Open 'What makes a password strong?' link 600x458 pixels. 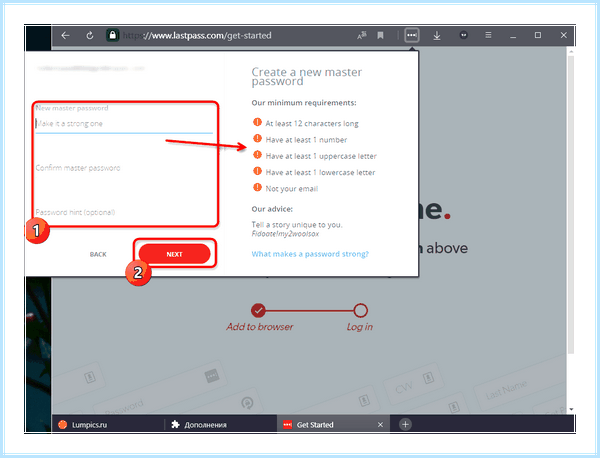click(x=310, y=254)
